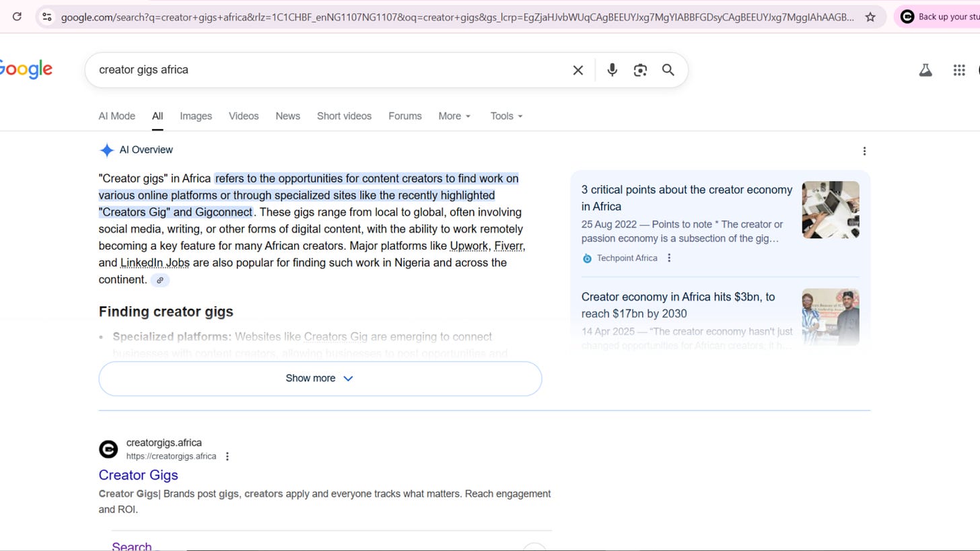Open the News tab
The image size is (980, 551).
[287, 116]
